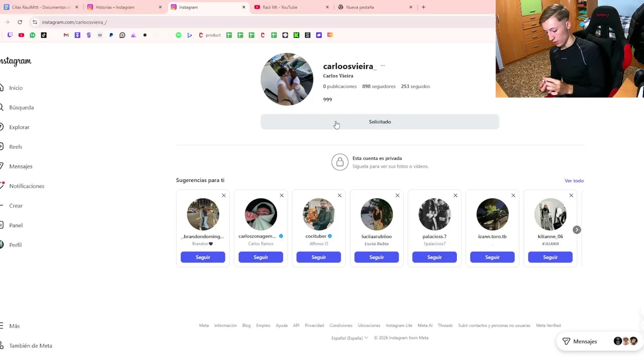Open Meta Verified footer link
The width and height of the screenshot is (644, 362).
click(x=548, y=325)
